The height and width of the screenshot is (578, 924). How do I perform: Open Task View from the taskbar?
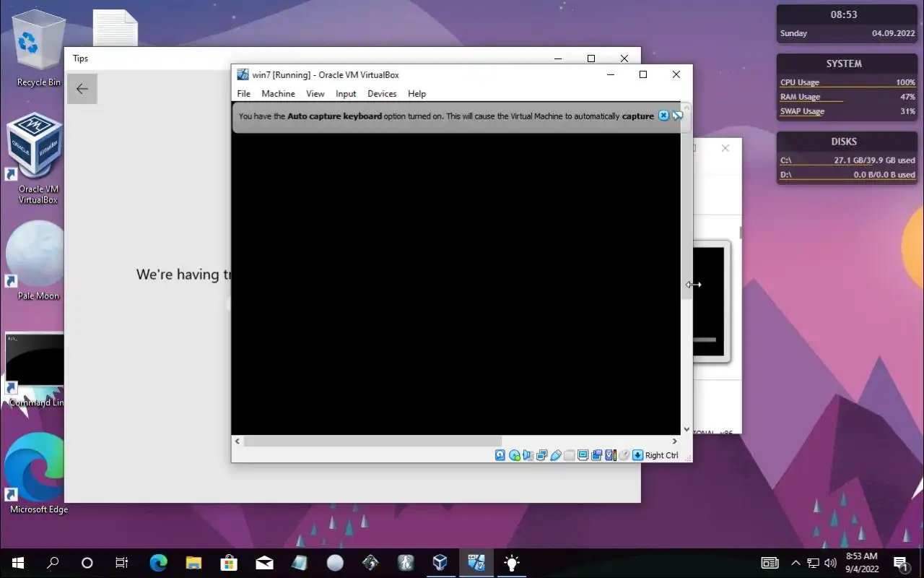pos(122,563)
